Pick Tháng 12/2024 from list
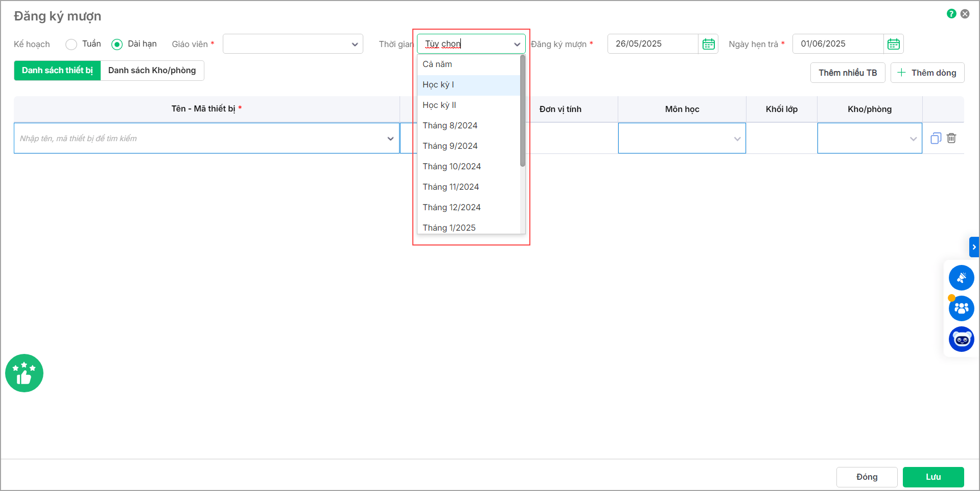Image resolution: width=980 pixels, height=491 pixels. [x=469, y=208]
